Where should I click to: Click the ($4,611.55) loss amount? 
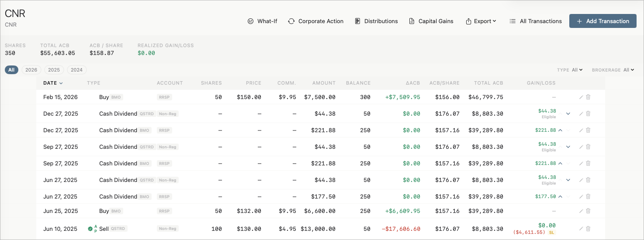click(x=530, y=233)
